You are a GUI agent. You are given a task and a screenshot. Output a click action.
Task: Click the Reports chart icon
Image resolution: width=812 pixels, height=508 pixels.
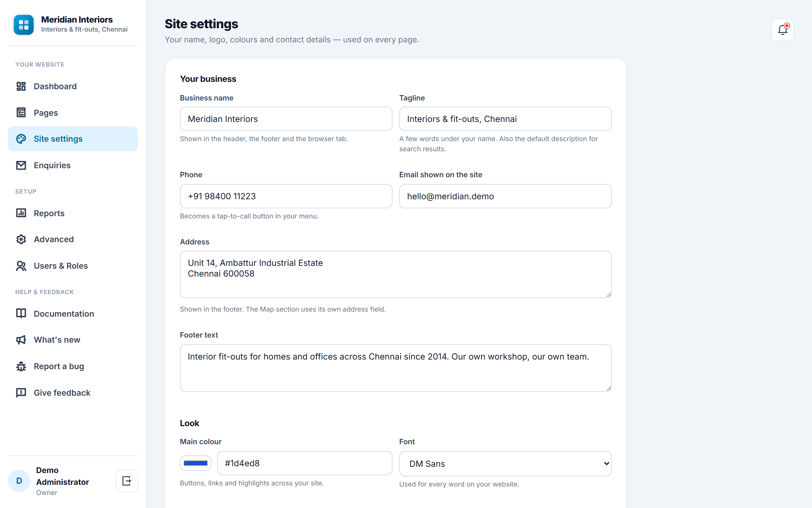(21, 213)
